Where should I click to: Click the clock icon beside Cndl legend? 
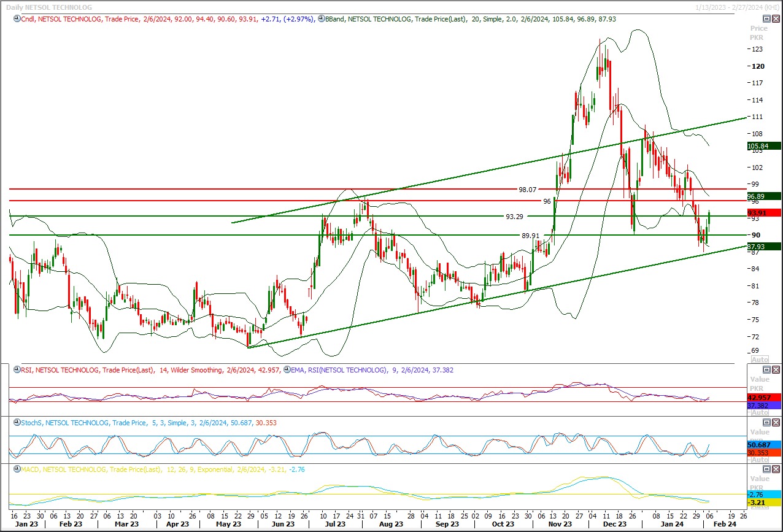coord(16,19)
